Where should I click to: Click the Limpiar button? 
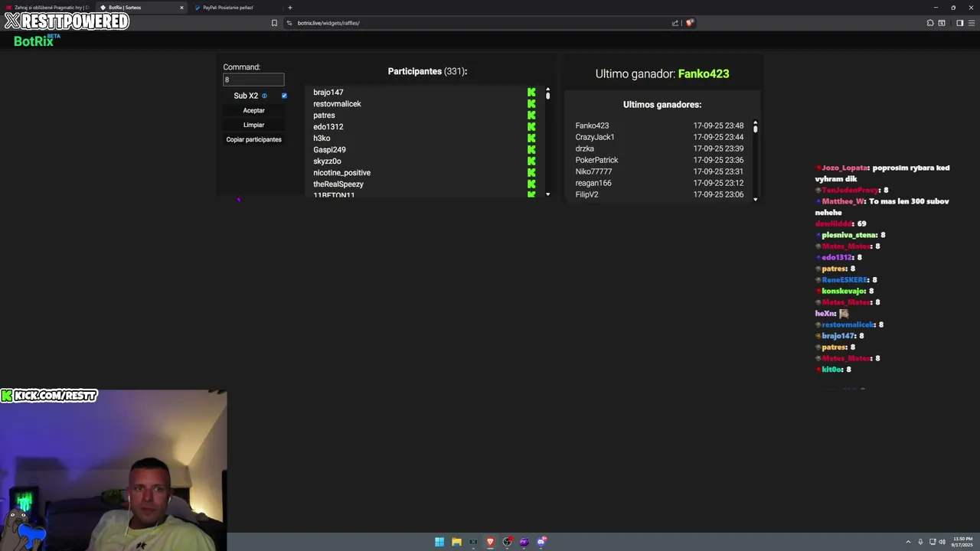click(253, 125)
